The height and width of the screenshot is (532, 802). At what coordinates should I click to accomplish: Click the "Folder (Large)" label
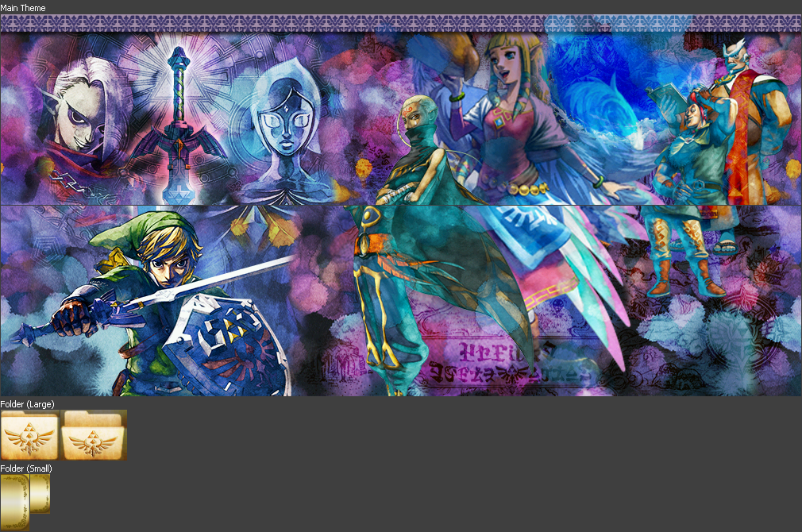pyautogui.click(x=27, y=404)
